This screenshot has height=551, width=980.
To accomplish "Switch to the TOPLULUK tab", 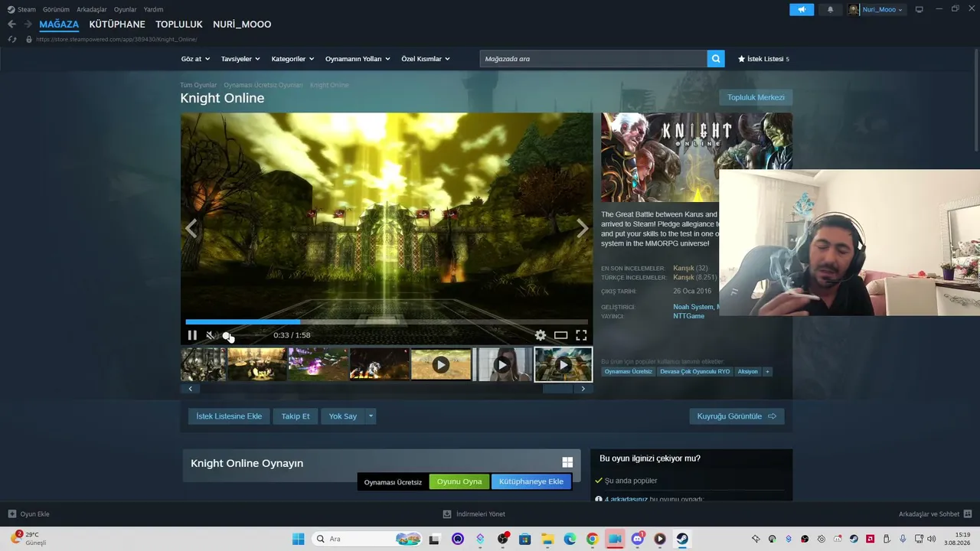I will click(179, 24).
